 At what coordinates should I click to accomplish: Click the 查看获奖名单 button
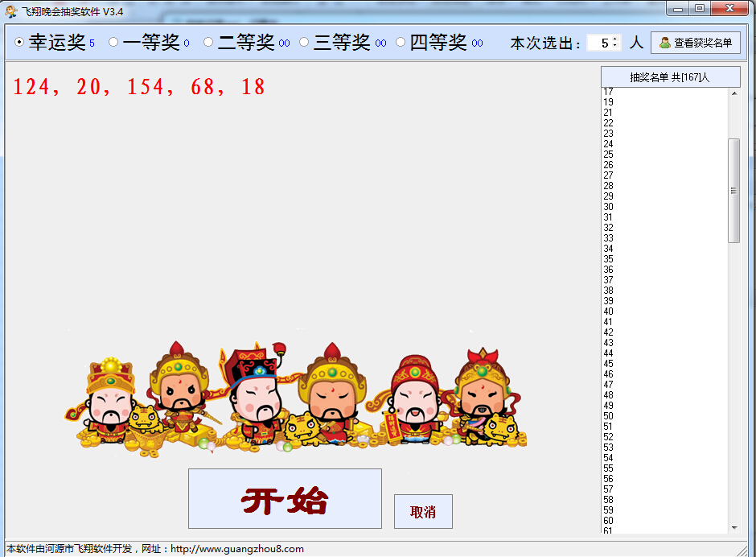pos(695,43)
